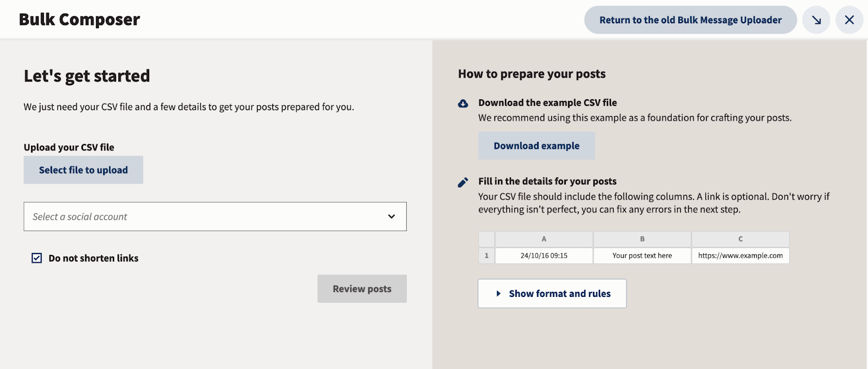Click 'Select file to upload'
This screenshot has width=868, height=369.
click(x=83, y=169)
